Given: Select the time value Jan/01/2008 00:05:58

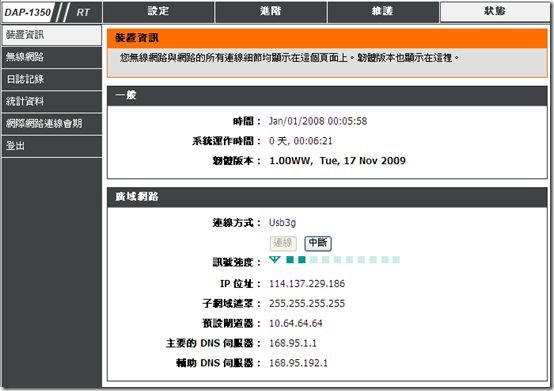Looking at the screenshot, I should [x=318, y=121].
